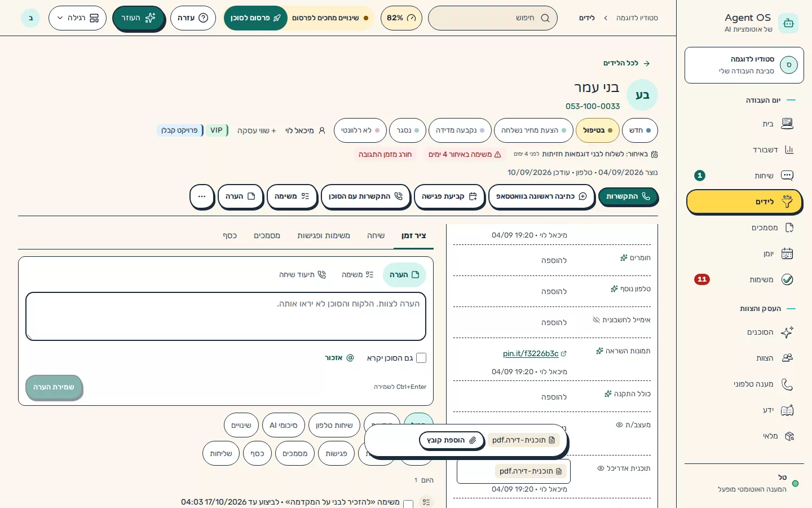Click the 82% progress gauge in the top bar
812x508 pixels.
coord(401,18)
